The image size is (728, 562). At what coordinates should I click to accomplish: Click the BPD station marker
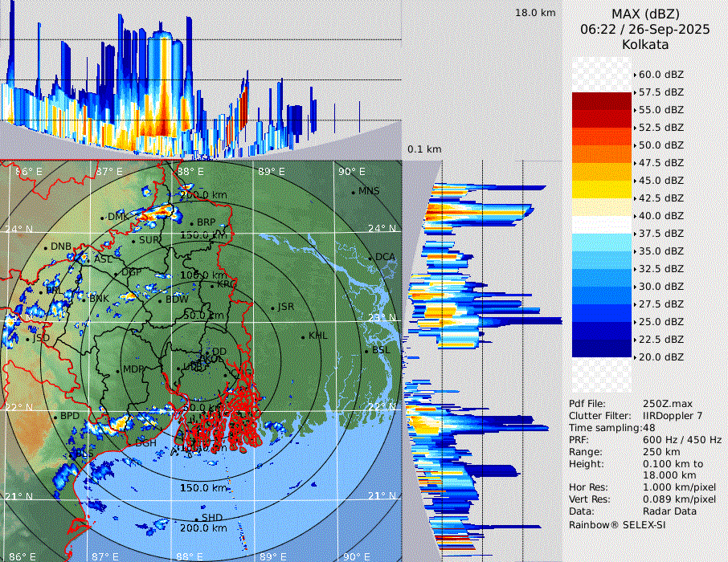coord(55,417)
